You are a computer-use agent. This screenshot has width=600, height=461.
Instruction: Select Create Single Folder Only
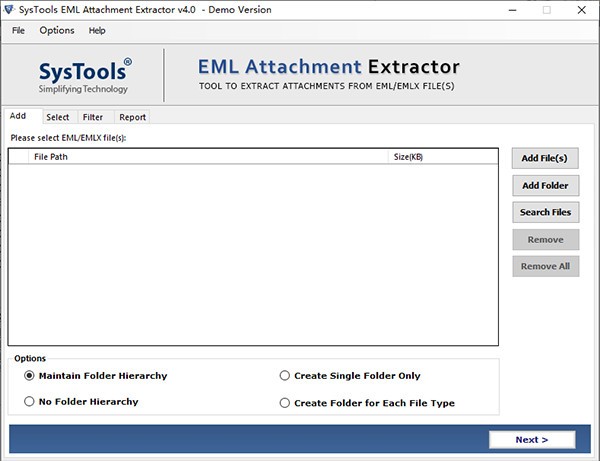tap(285, 376)
